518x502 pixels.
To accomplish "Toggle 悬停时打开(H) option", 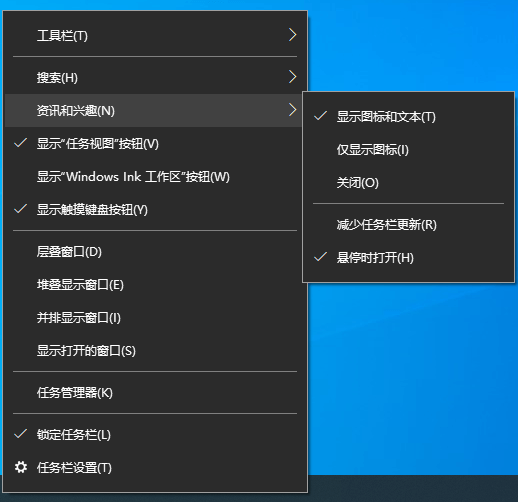I will [408, 258].
